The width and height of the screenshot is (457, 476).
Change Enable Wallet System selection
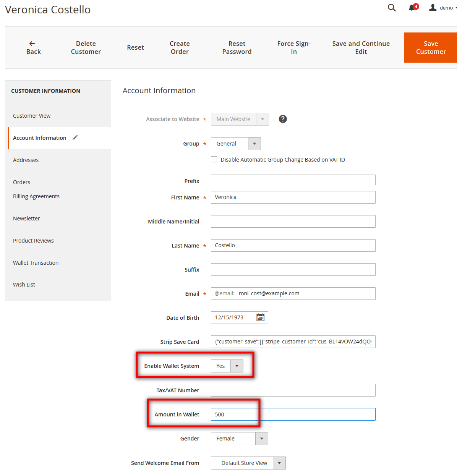click(237, 366)
